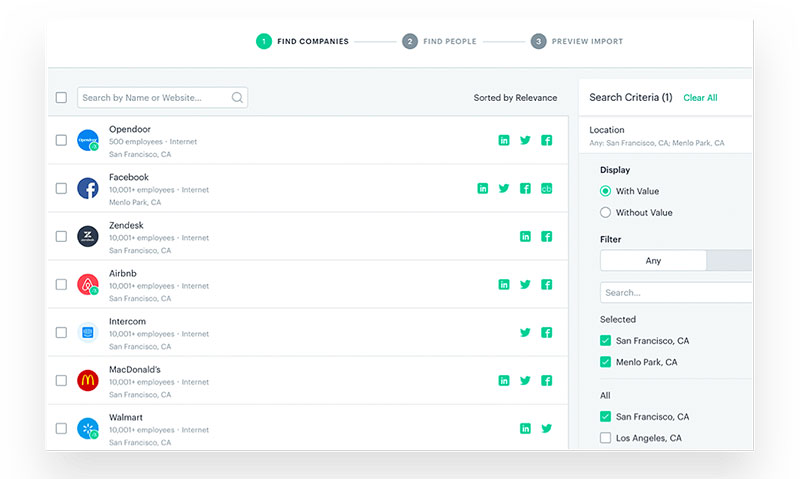Open Facebook row's Crunchbase icon
Viewport: 800px width, 479px height.
[546, 188]
